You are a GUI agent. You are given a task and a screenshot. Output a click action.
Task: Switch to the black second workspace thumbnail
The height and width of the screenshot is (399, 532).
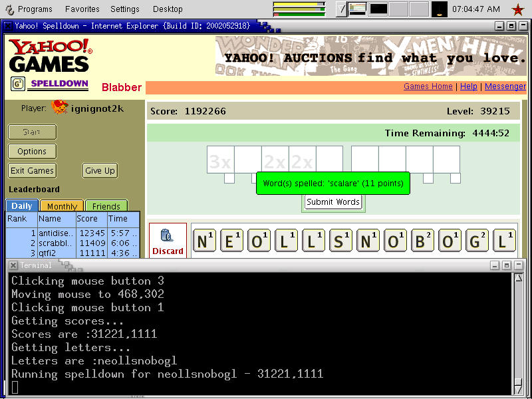coord(378,9)
